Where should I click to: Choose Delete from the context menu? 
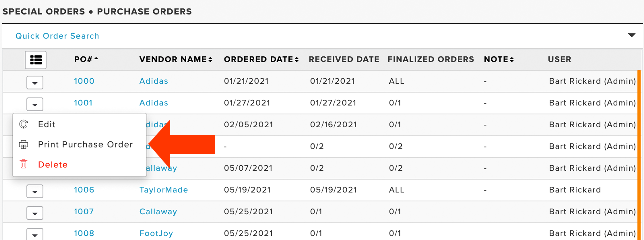point(53,165)
